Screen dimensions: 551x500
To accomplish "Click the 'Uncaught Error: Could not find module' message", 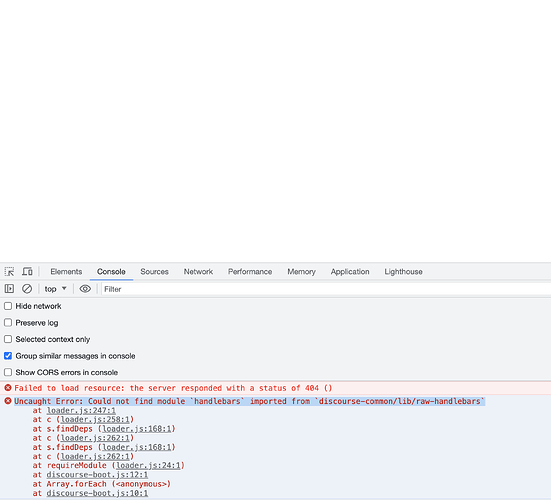I will pos(249,401).
